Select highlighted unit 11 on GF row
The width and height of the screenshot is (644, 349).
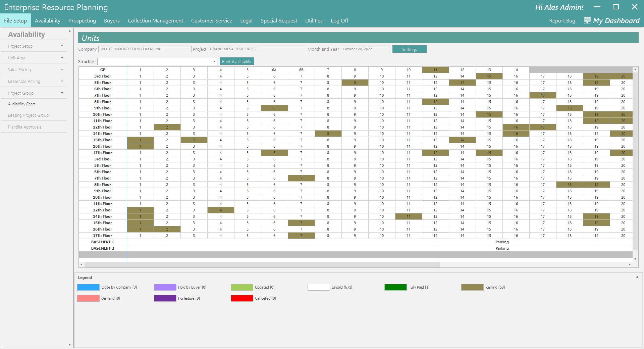[x=435, y=70]
